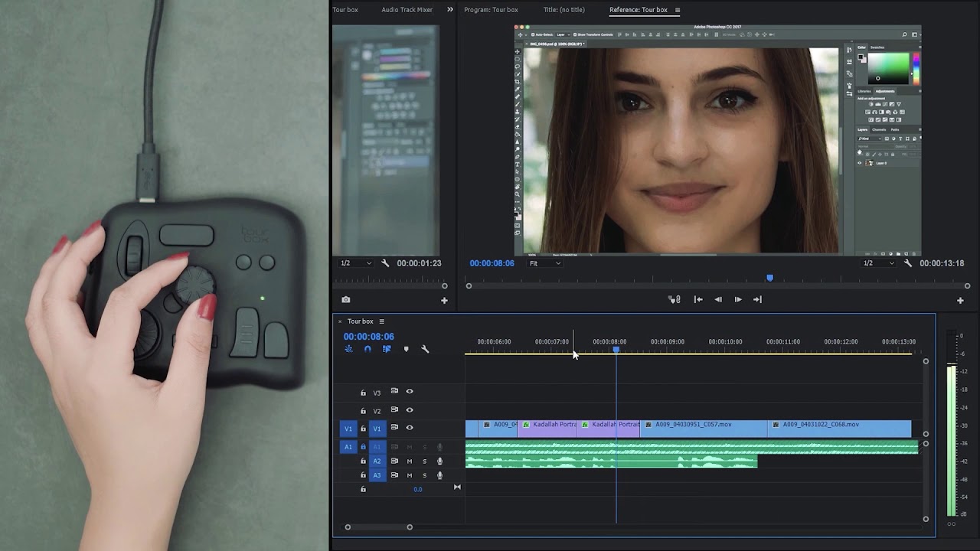Step back one frame in monitor
This screenshot has width=980, height=551.
click(x=718, y=300)
